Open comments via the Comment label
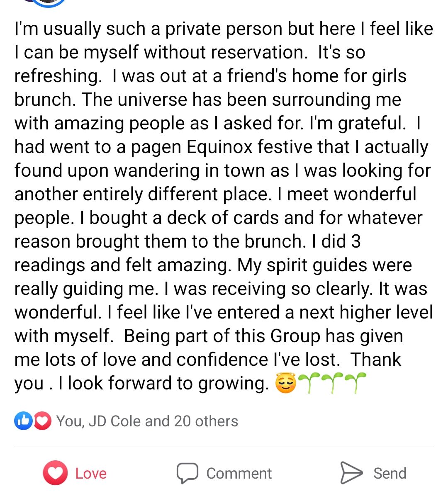The width and height of the screenshot is (448, 501). tap(239, 473)
